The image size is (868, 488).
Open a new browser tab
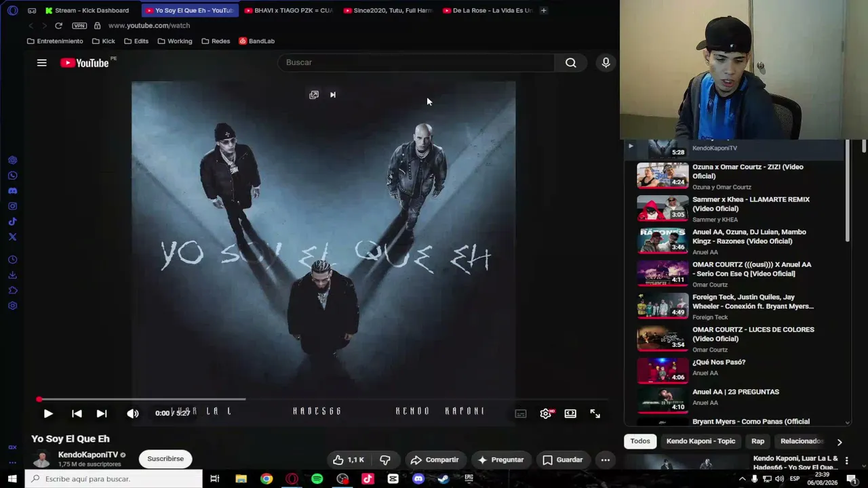pos(543,10)
